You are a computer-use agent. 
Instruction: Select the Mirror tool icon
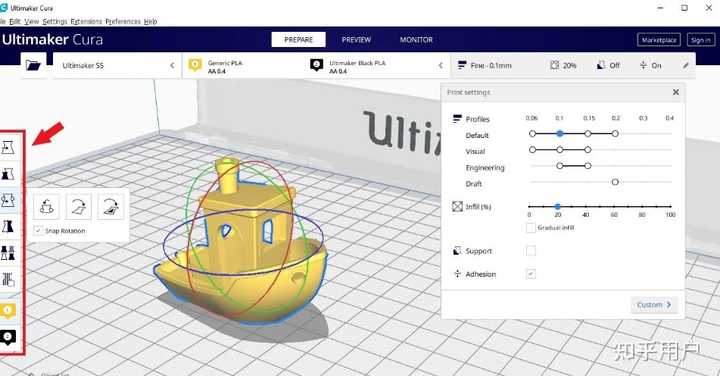click(8, 226)
